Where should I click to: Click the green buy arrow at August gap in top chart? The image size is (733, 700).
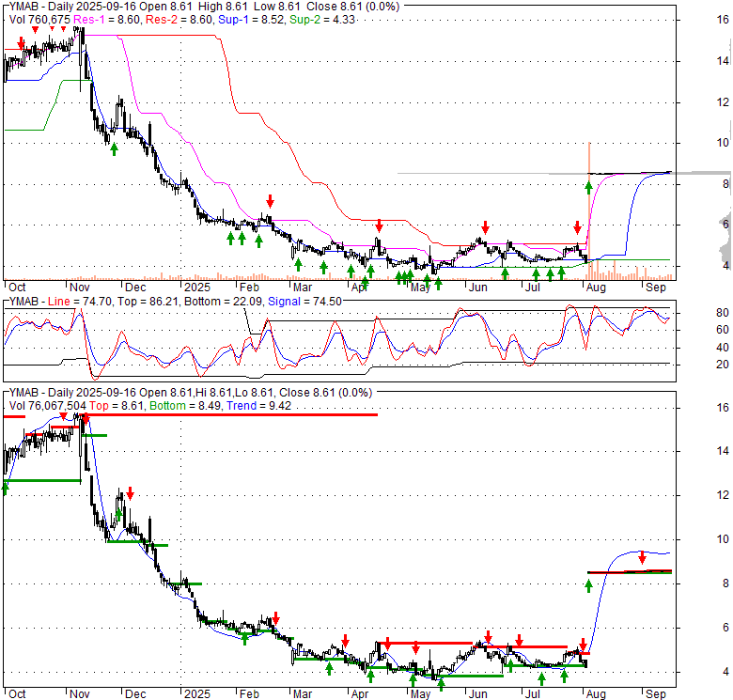click(588, 188)
